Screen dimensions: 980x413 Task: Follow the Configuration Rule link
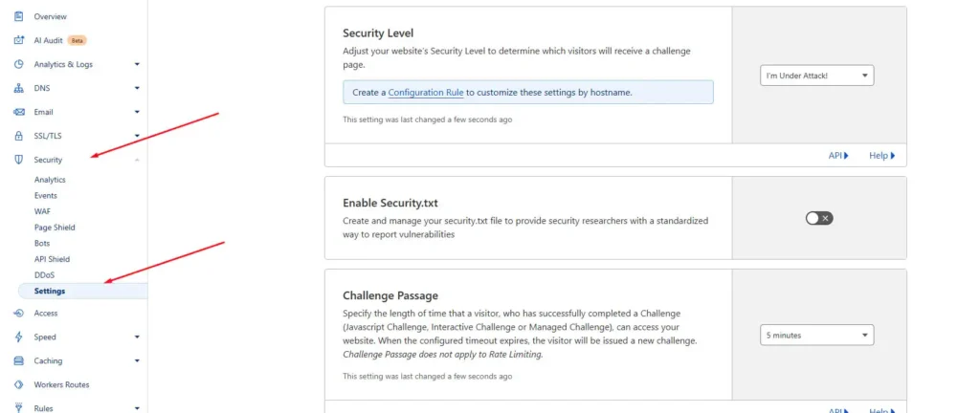pos(426,93)
